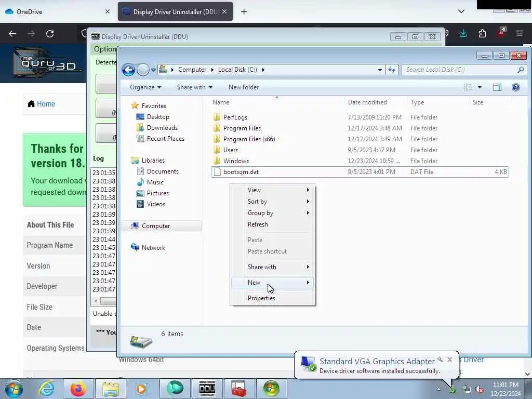
Task: Click Local Disk (C:) breadcrumb segment
Action: [x=237, y=70]
